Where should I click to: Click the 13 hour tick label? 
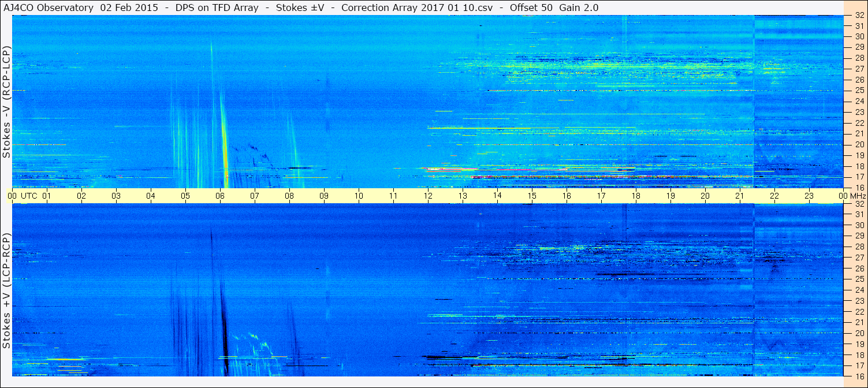tap(463, 196)
